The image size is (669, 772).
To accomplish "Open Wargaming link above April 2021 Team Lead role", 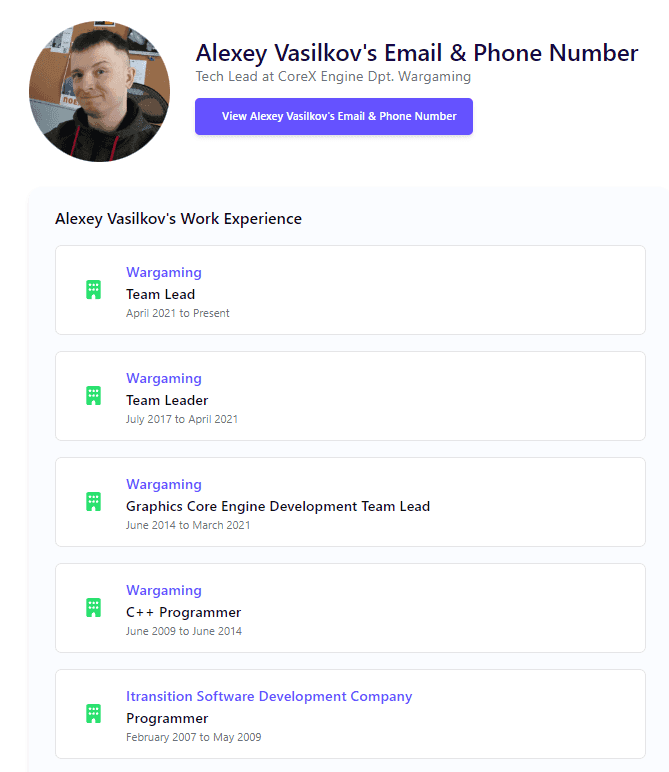I will point(164,273).
